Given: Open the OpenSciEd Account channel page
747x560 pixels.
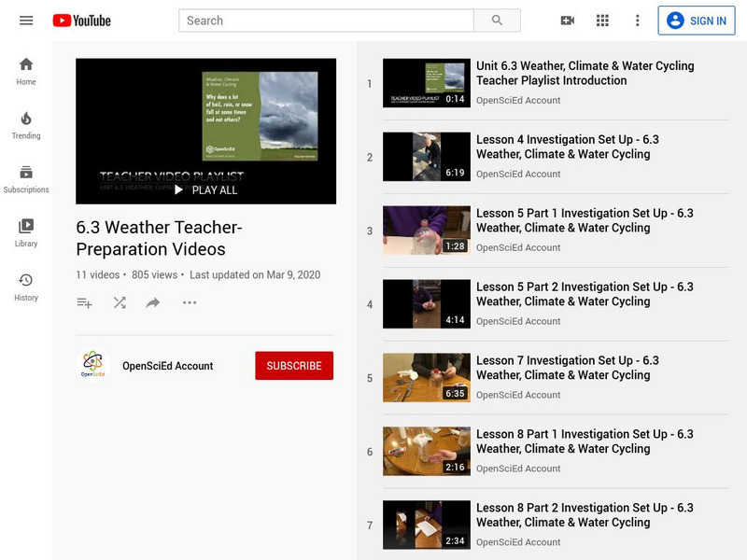Looking at the screenshot, I should coord(169,366).
